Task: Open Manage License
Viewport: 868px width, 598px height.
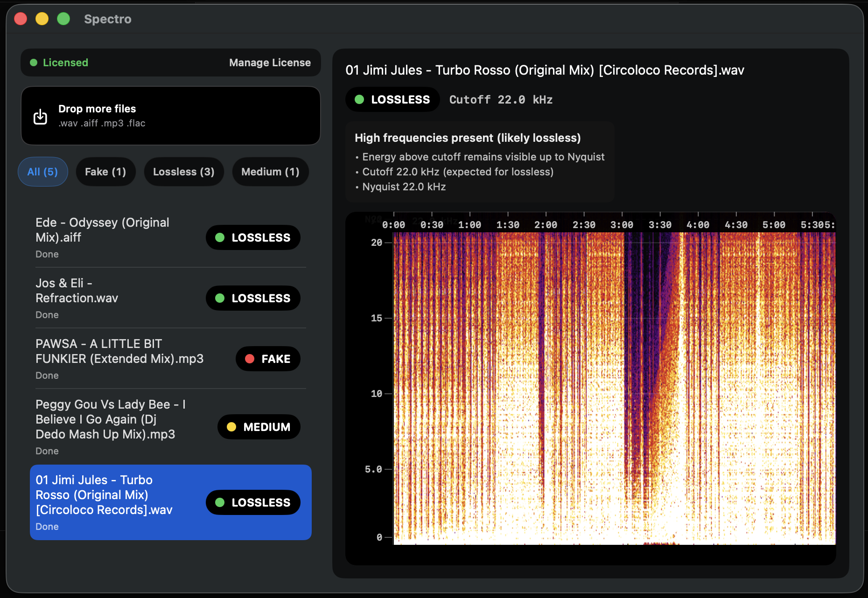Action: 270,62
